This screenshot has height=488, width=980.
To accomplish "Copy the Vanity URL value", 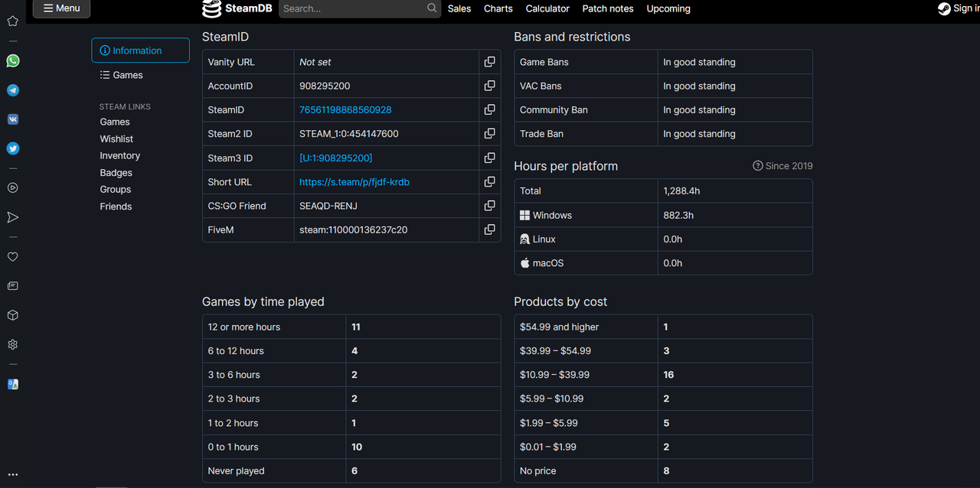I will click(x=489, y=62).
